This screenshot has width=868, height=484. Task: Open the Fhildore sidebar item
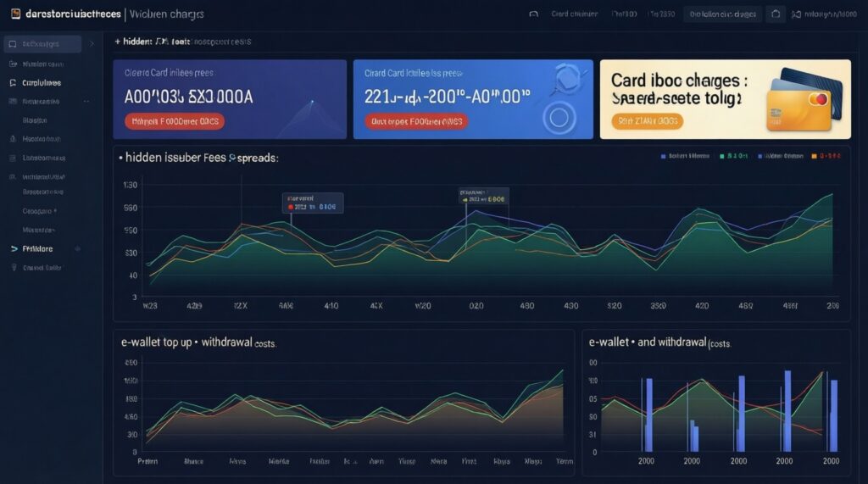click(x=37, y=248)
